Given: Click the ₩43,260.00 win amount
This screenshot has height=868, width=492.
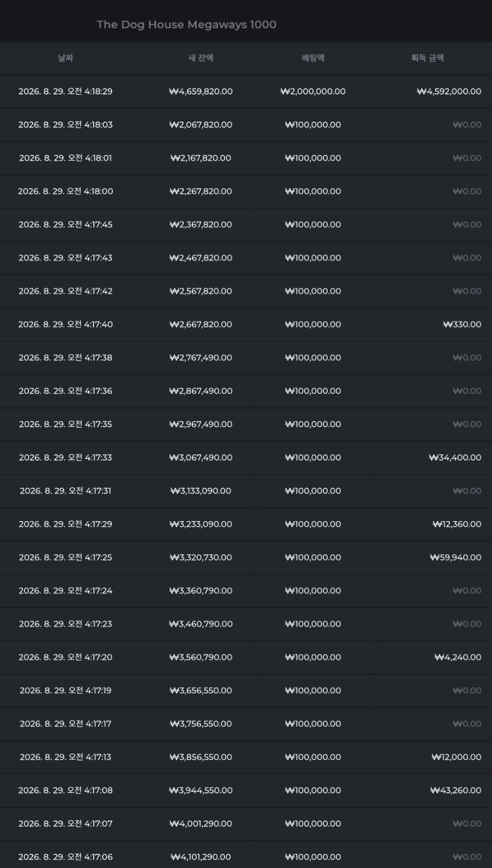Looking at the screenshot, I should (x=456, y=790).
